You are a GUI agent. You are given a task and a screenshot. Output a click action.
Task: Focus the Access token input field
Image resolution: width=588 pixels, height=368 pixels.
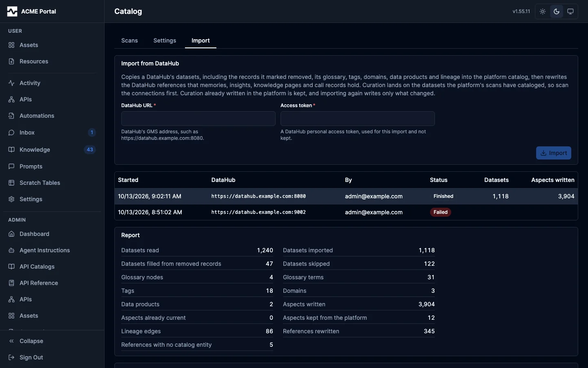pyautogui.click(x=358, y=119)
